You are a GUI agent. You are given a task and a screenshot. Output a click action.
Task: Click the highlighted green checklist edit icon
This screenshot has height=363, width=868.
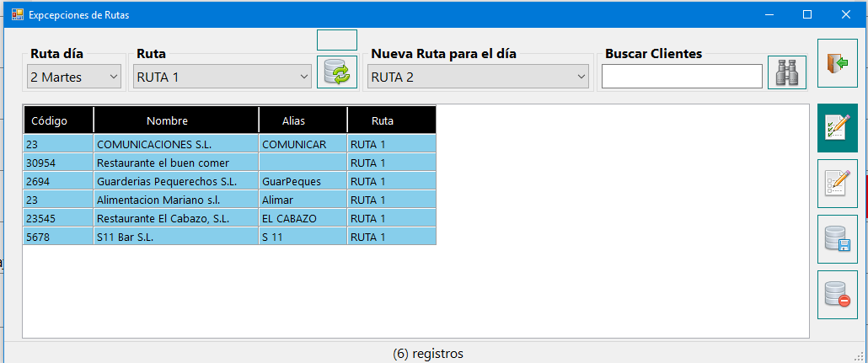tap(837, 128)
